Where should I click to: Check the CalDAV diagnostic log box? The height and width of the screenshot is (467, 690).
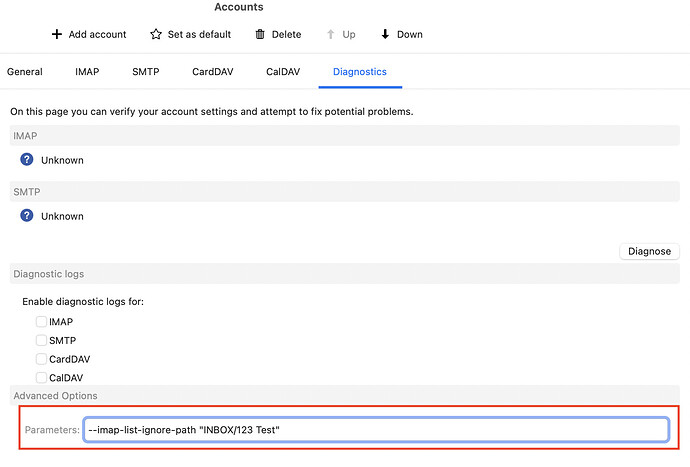pos(41,378)
